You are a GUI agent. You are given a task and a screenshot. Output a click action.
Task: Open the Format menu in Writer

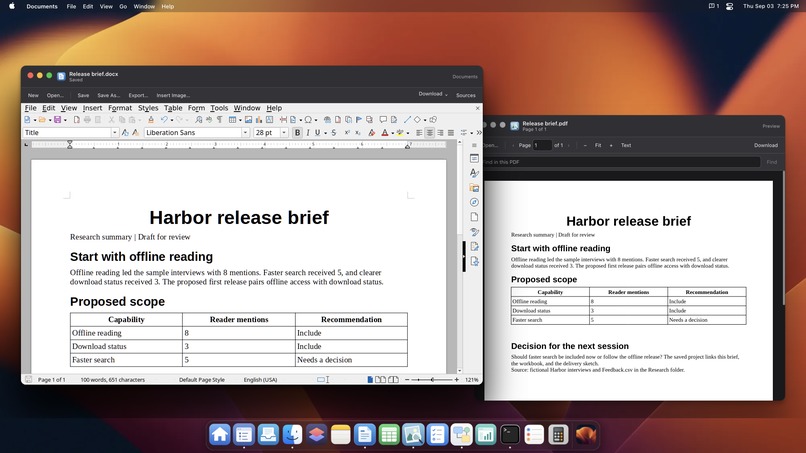tap(120, 108)
